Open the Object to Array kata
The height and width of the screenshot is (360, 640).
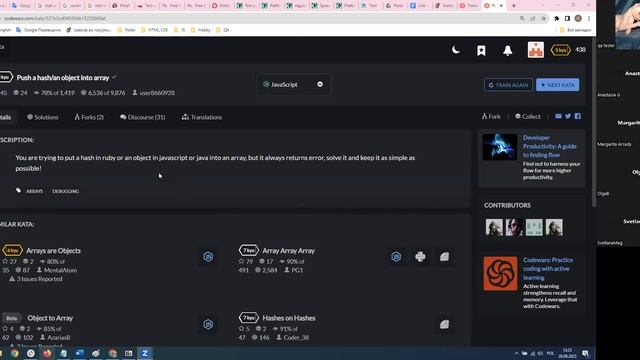pos(50,318)
